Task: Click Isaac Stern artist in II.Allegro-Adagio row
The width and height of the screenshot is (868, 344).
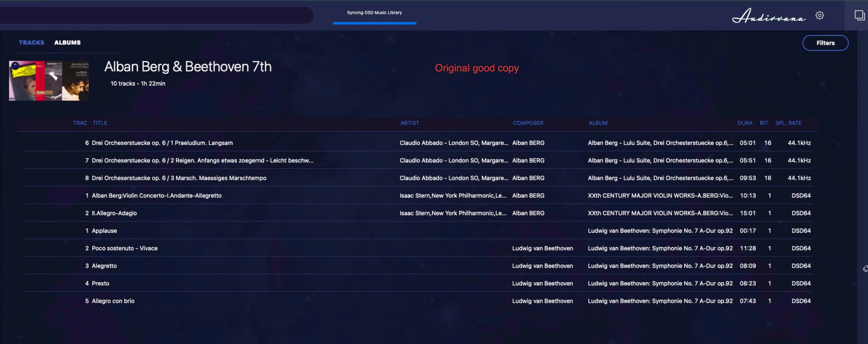Action: coord(453,213)
